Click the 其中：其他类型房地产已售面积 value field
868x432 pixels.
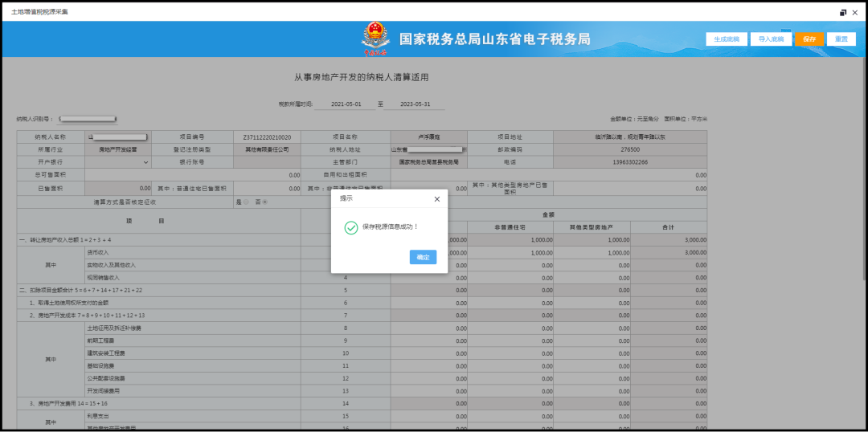[630, 188]
